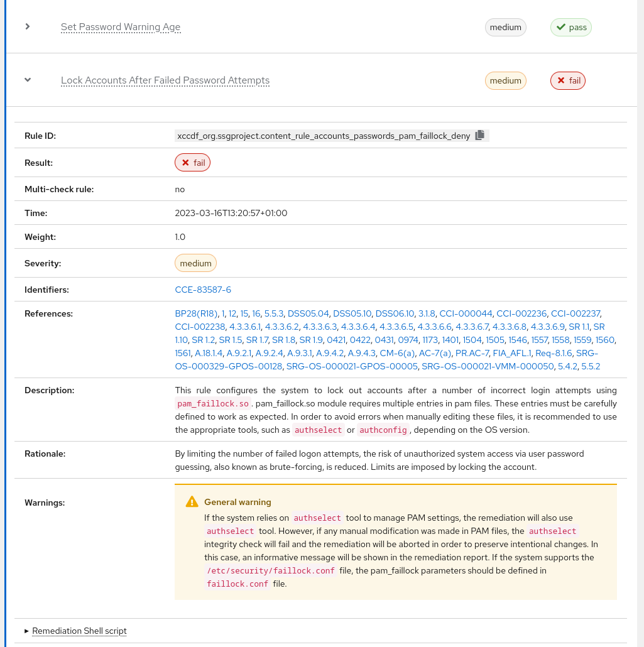This screenshot has height=647, width=644.
Task: Open the 4.3.3.6.9 reference link
Action: pos(547,327)
